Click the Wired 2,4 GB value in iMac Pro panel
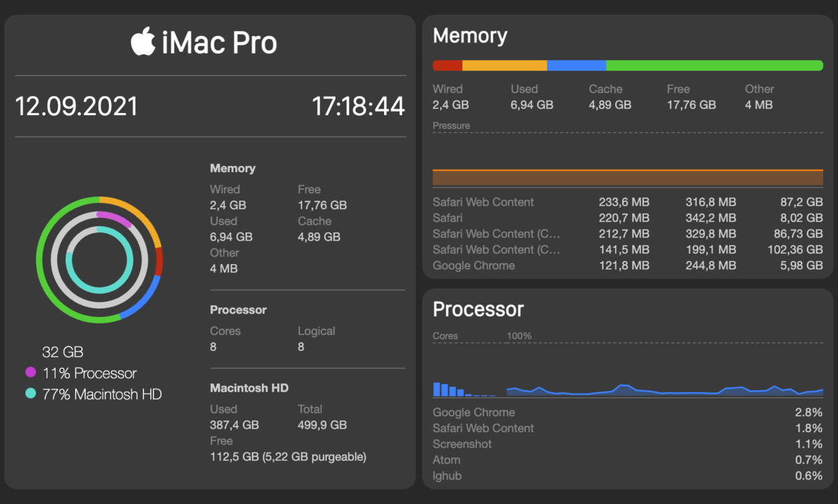The height and width of the screenshot is (504, 838). [228, 205]
